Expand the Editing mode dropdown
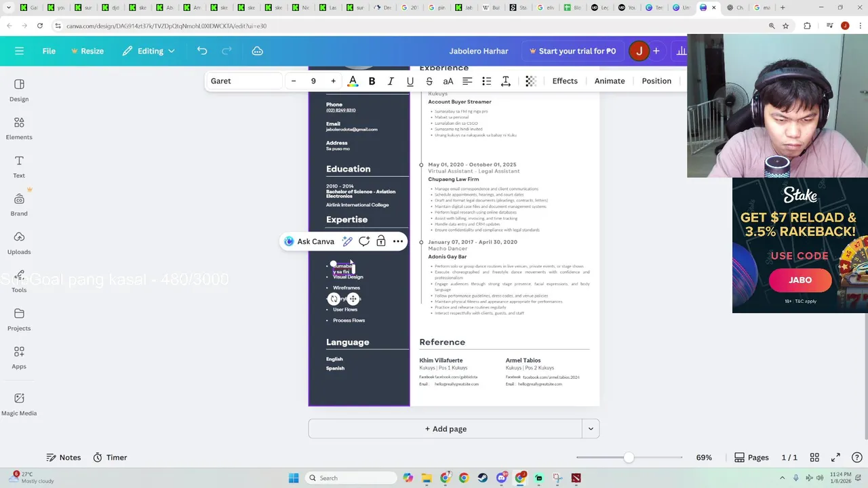Image resolution: width=868 pixels, height=488 pixels. click(x=149, y=51)
